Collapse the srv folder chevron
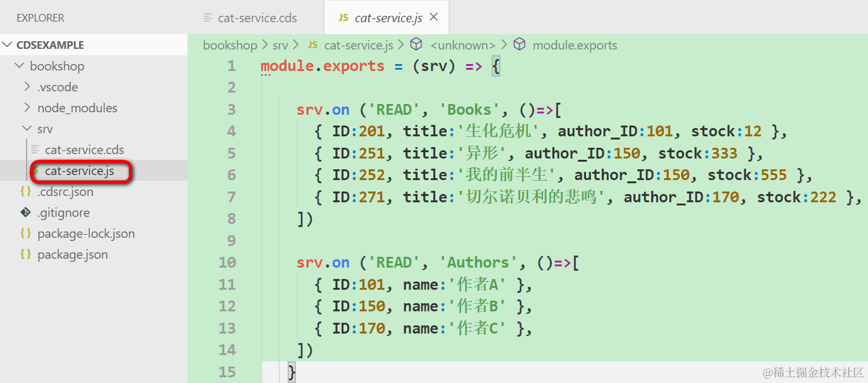 pyautogui.click(x=27, y=129)
